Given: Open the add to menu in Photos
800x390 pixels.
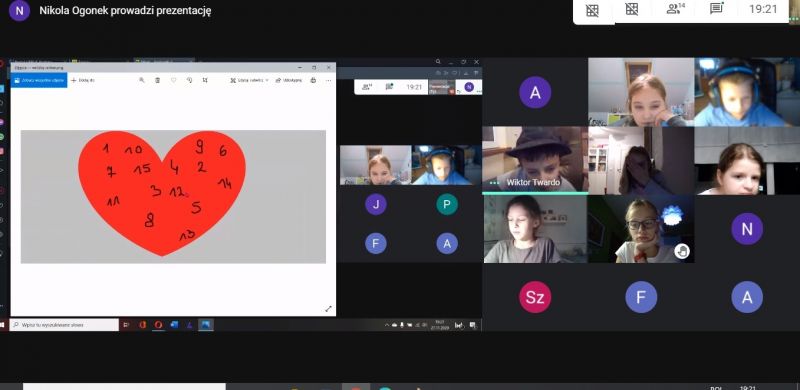Looking at the screenshot, I should coord(83,80).
